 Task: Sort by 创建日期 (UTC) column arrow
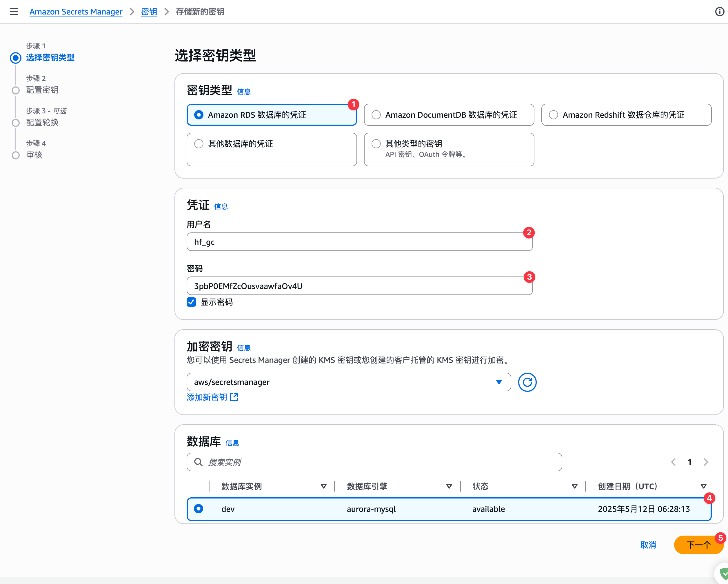pos(703,486)
